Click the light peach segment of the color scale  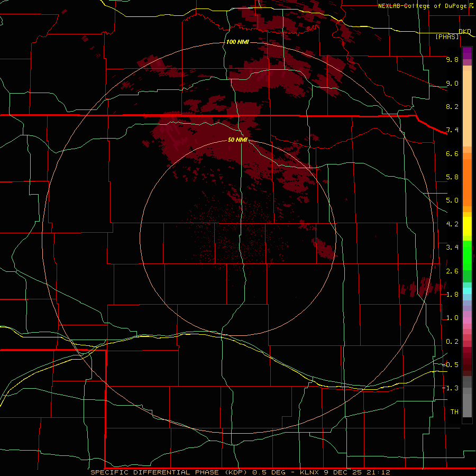467,108
